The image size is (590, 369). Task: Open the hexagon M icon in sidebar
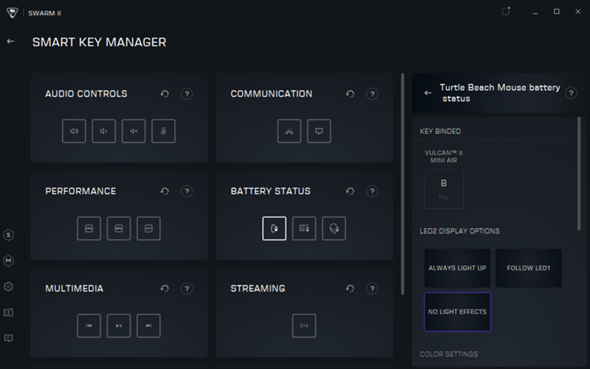(8, 261)
